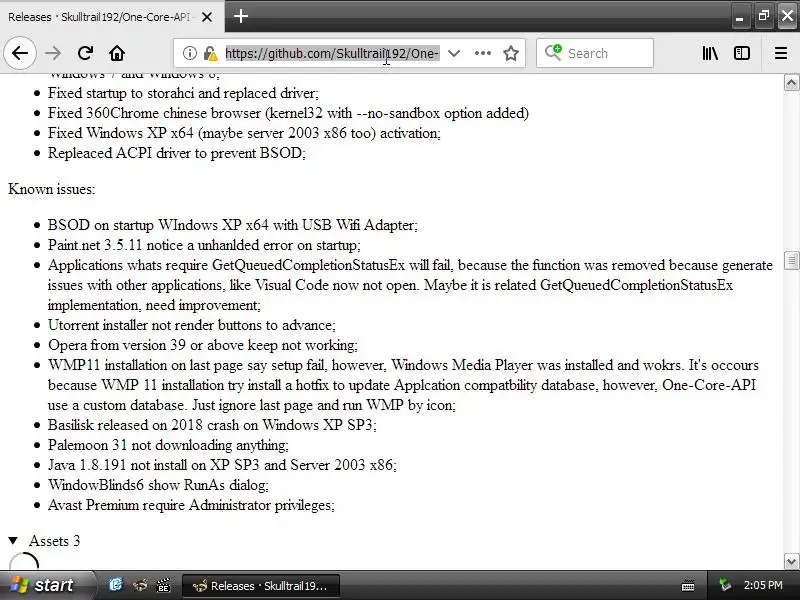Click 'WindowBlinds6 show RunAs dialog' line

tap(158, 485)
